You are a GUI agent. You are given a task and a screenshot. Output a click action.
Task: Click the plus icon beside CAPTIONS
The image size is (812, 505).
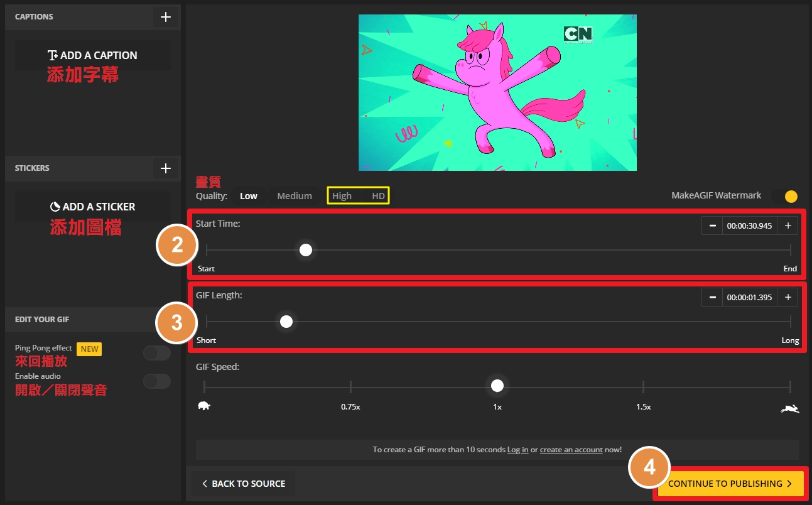(x=166, y=17)
